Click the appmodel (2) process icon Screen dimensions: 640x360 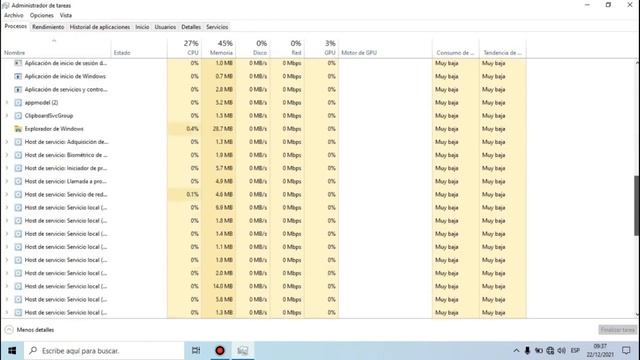tap(18, 102)
